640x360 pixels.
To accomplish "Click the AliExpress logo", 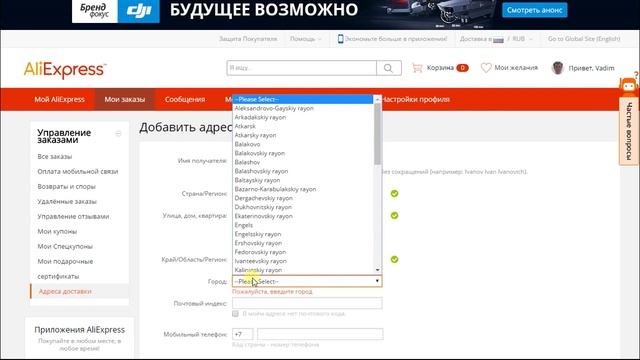I will [65, 70].
